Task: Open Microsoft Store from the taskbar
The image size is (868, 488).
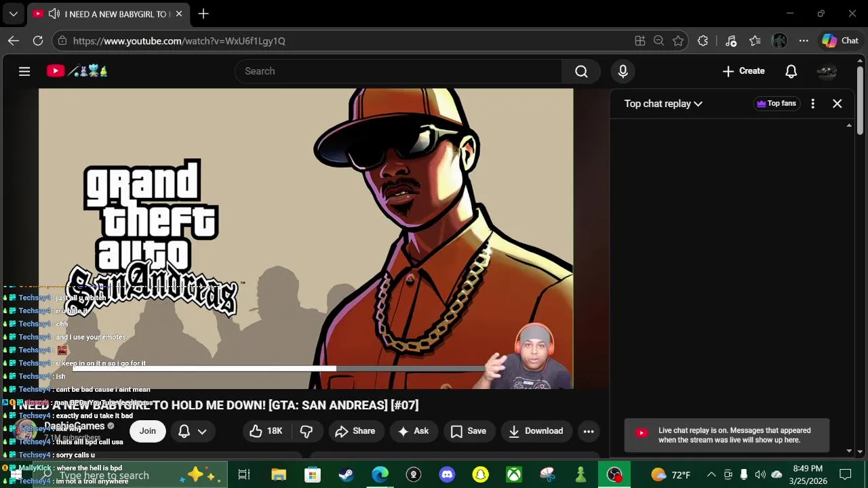Action: 312,474
